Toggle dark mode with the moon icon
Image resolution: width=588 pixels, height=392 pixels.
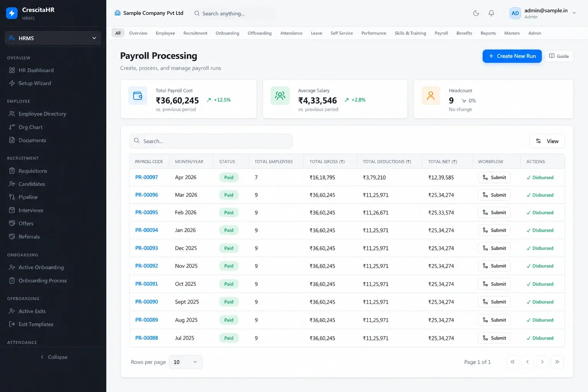point(476,13)
